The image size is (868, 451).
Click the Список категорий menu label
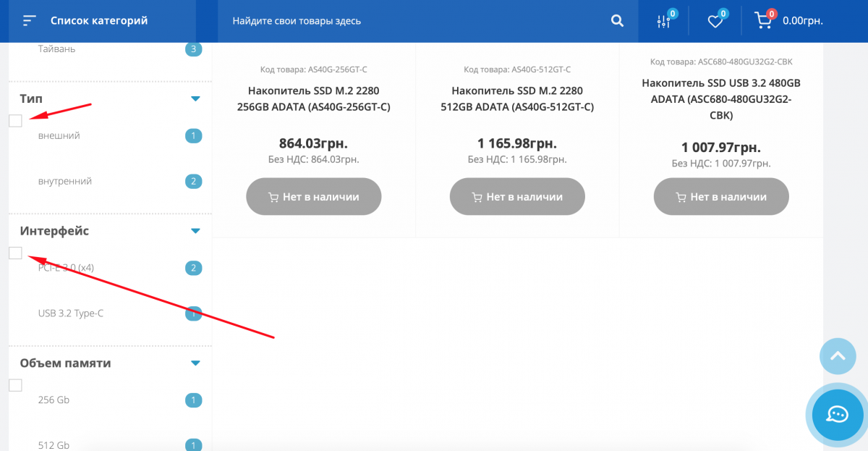coord(99,21)
